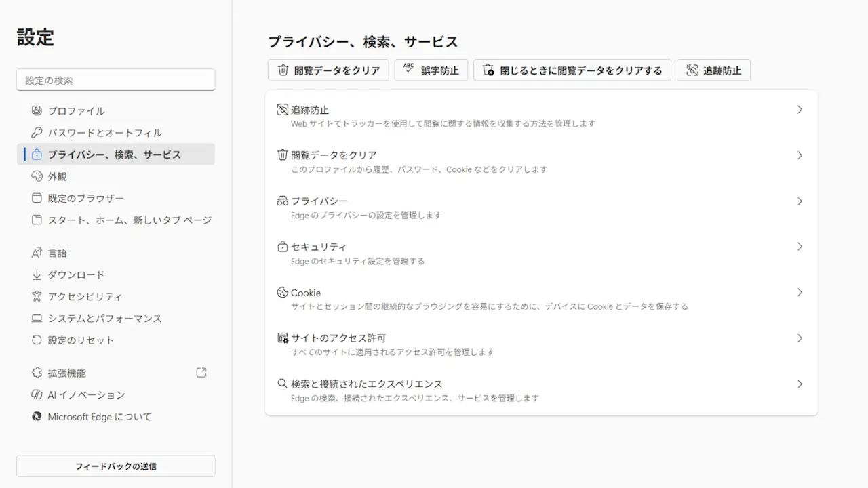Click the profile icon in sidebar
Screen dimensions: 868x488
pyautogui.click(x=37, y=110)
